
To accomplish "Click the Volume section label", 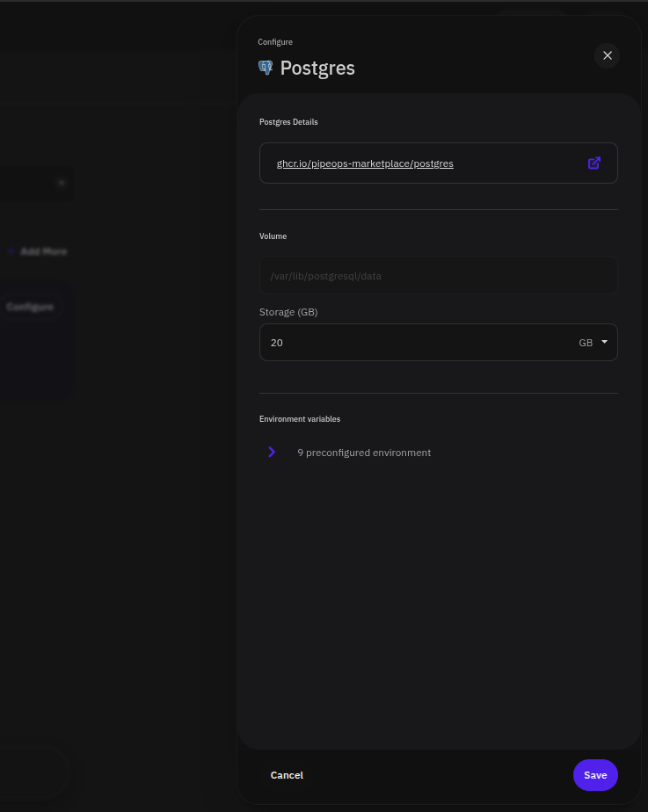I will pyautogui.click(x=273, y=236).
